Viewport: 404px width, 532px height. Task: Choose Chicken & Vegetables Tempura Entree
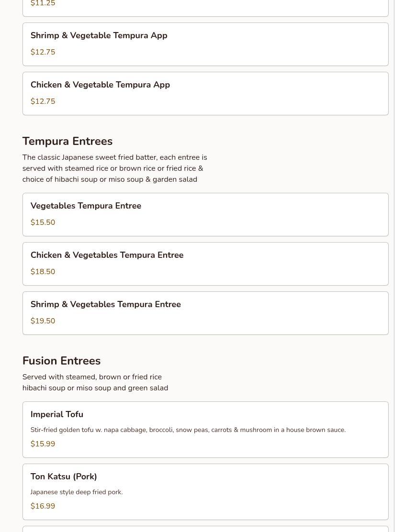click(x=205, y=264)
